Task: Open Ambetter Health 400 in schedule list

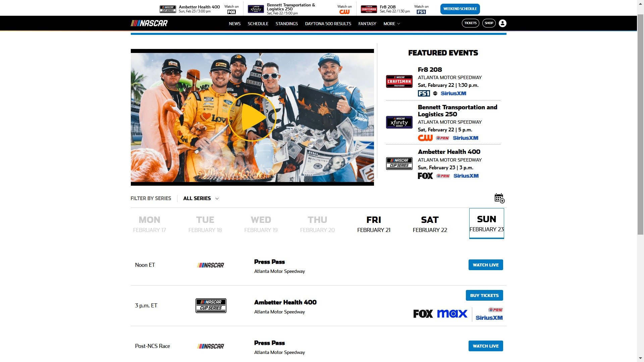Action: point(285,302)
